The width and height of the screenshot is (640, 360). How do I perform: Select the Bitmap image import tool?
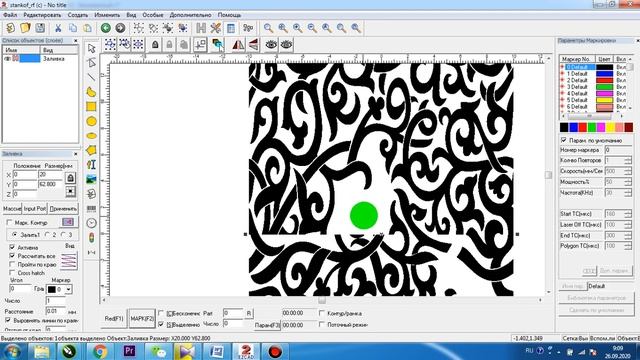91,179
